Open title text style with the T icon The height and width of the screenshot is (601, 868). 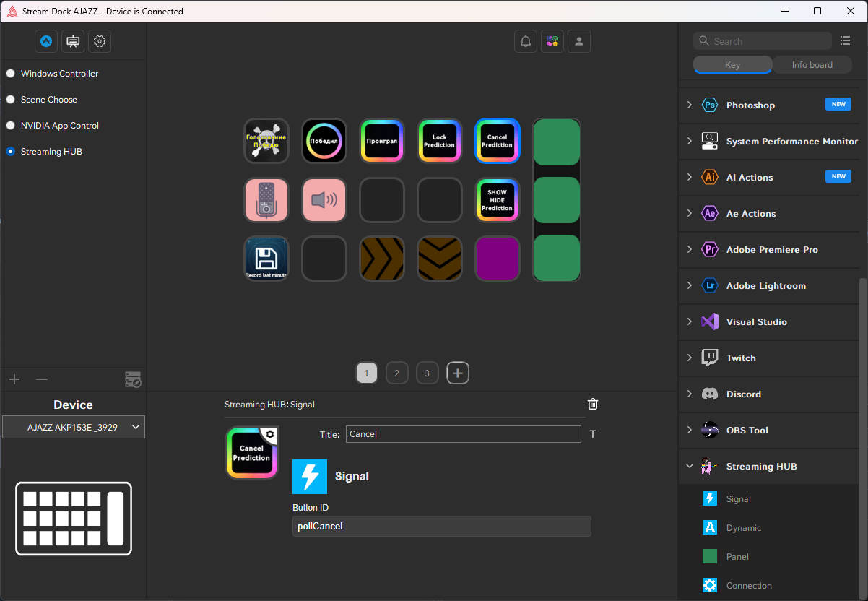[593, 434]
